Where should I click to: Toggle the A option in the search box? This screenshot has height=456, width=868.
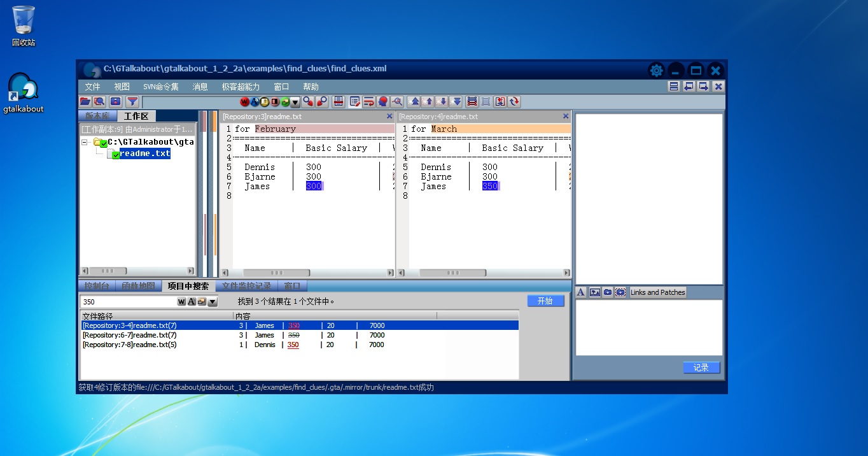click(192, 302)
